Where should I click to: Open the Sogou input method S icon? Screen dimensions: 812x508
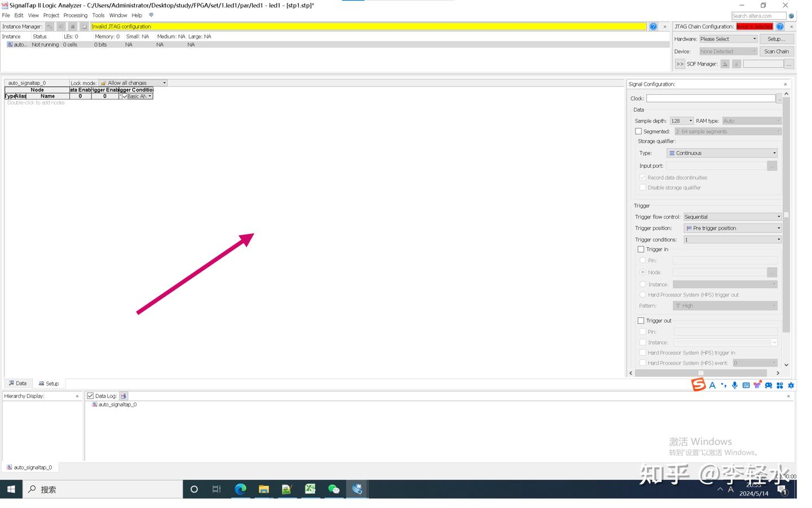pyautogui.click(x=699, y=385)
